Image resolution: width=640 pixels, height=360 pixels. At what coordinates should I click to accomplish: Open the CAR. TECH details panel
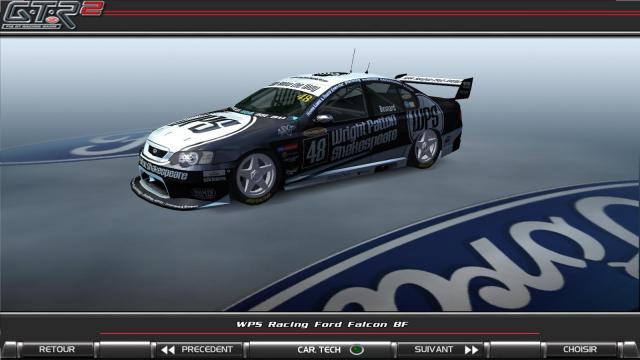coord(320,349)
